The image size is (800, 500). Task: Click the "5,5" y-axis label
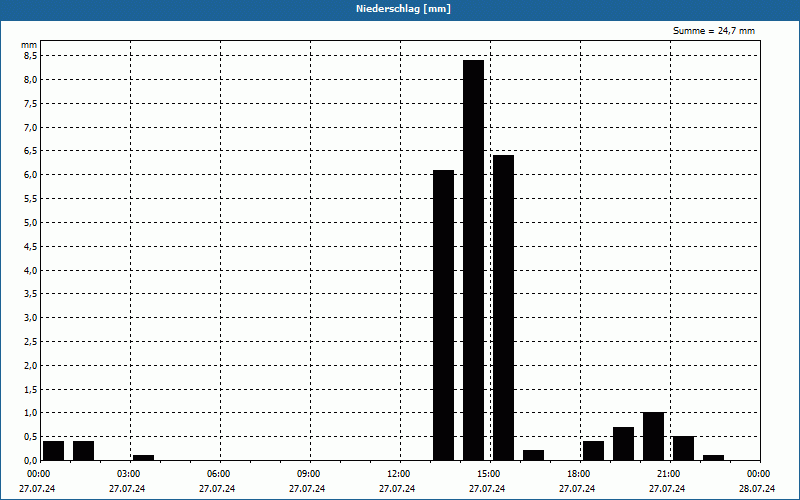click(x=31, y=198)
